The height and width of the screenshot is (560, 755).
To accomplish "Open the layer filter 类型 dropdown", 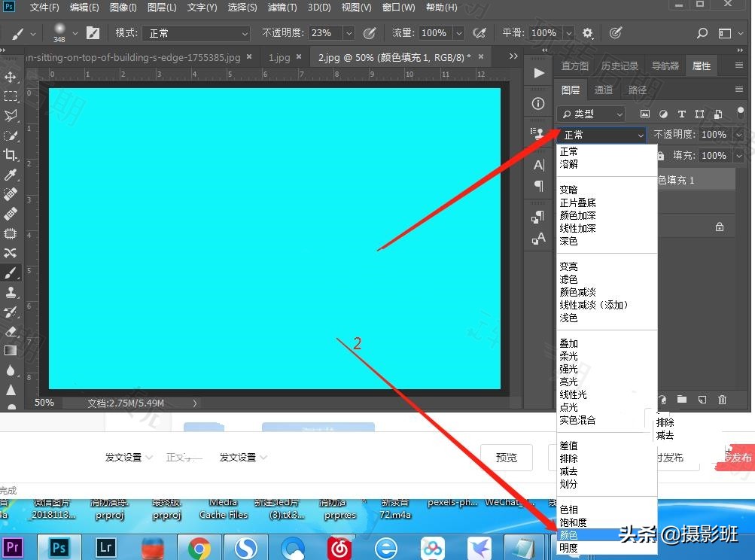I will [592, 114].
